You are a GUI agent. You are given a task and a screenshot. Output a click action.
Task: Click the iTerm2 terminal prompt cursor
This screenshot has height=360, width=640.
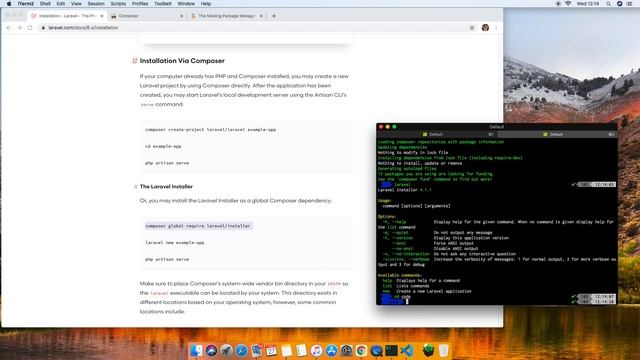pos(407,302)
